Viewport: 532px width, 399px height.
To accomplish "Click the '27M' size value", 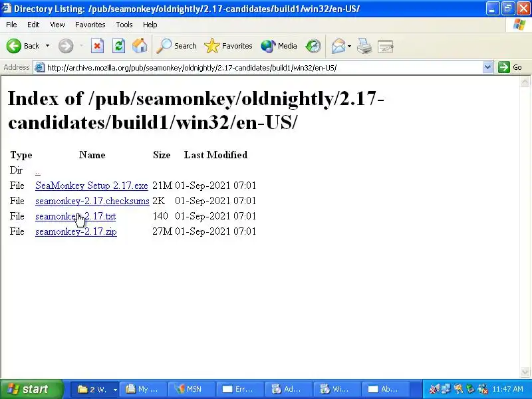I will pyautogui.click(x=162, y=231).
